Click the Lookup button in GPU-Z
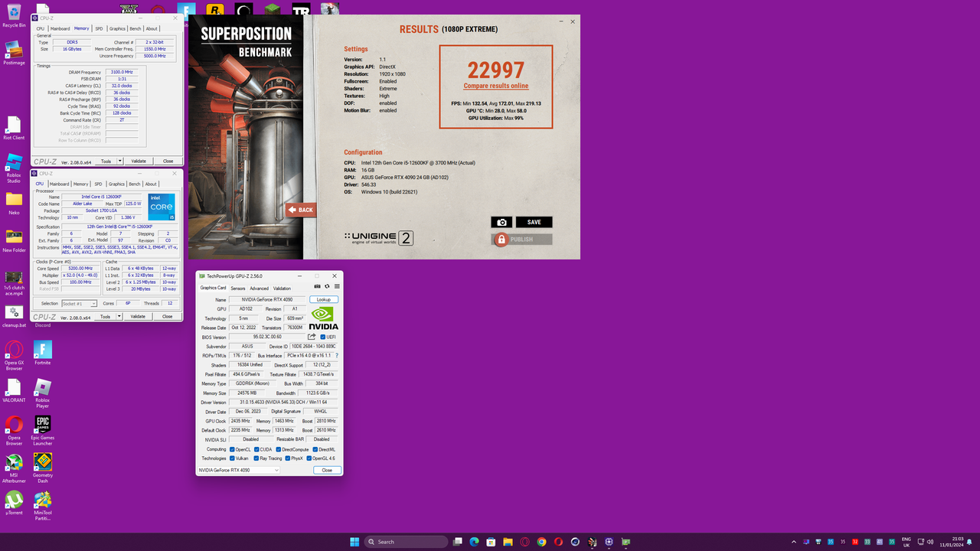Image resolution: width=980 pixels, height=551 pixels. click(x=324, y=299)
